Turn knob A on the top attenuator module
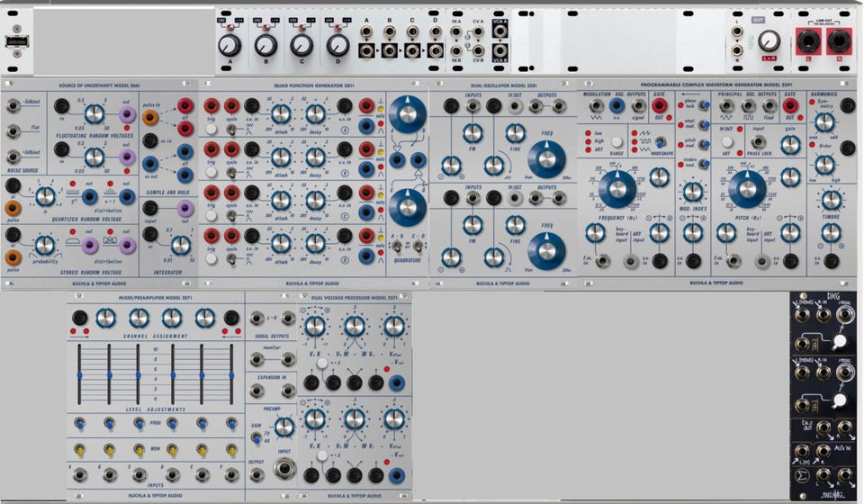The width and height of the screenshot is (864, 504). point(229,46)
